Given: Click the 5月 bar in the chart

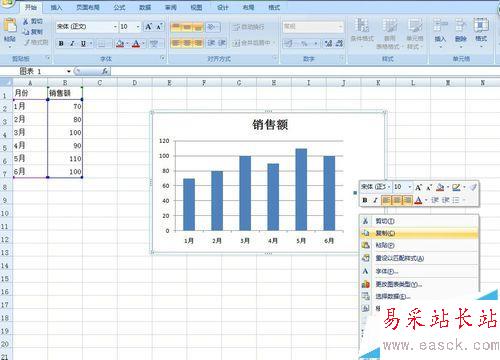Looking at the screenshot, I should 301,190.
